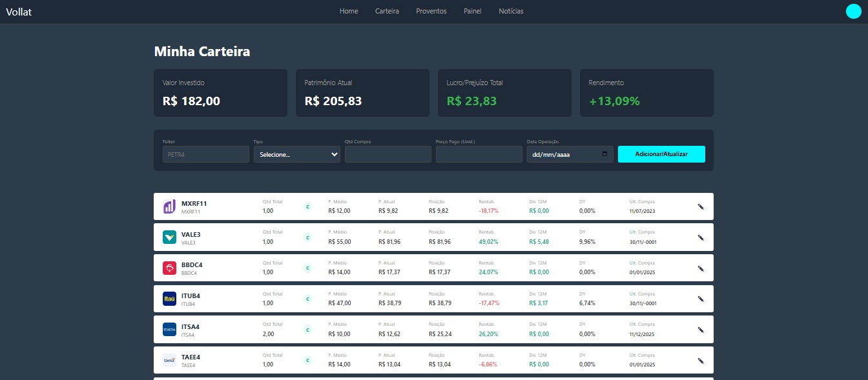This screenshot has width=868, height=380.
Task: Click the pencil edit icon for ITSA4
Action: coord(701,330)
